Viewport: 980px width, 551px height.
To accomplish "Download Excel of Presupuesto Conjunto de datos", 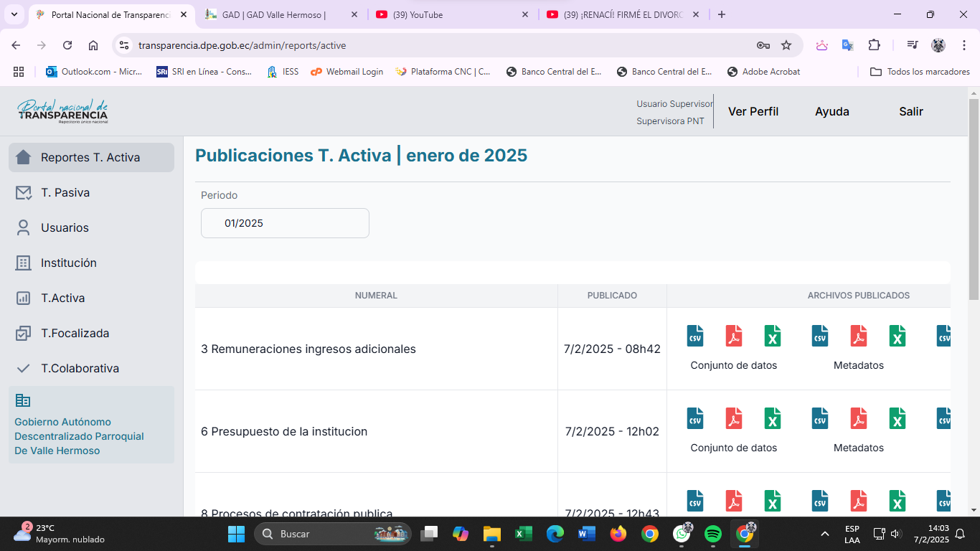I will [773, 418].
